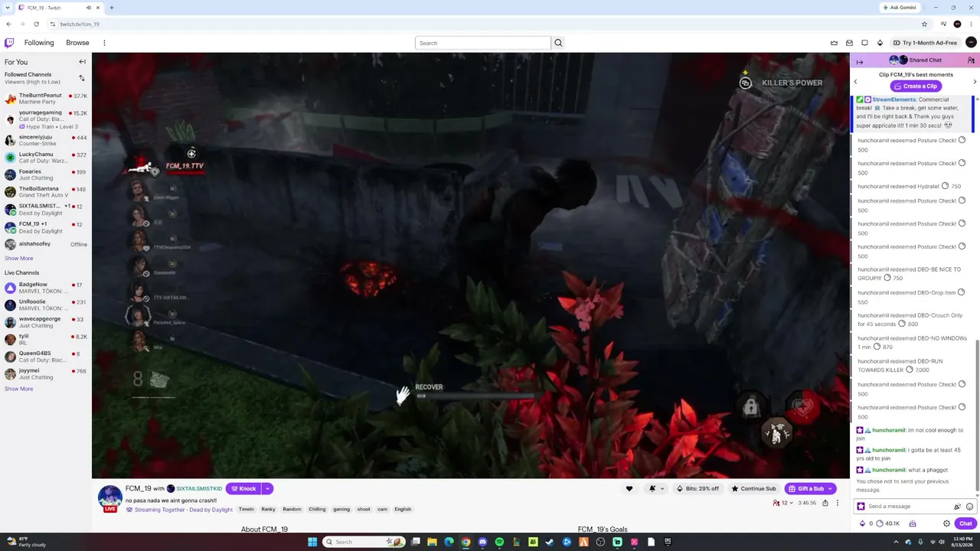Click the Ask Gemini browser button

[x=899, y=8]
